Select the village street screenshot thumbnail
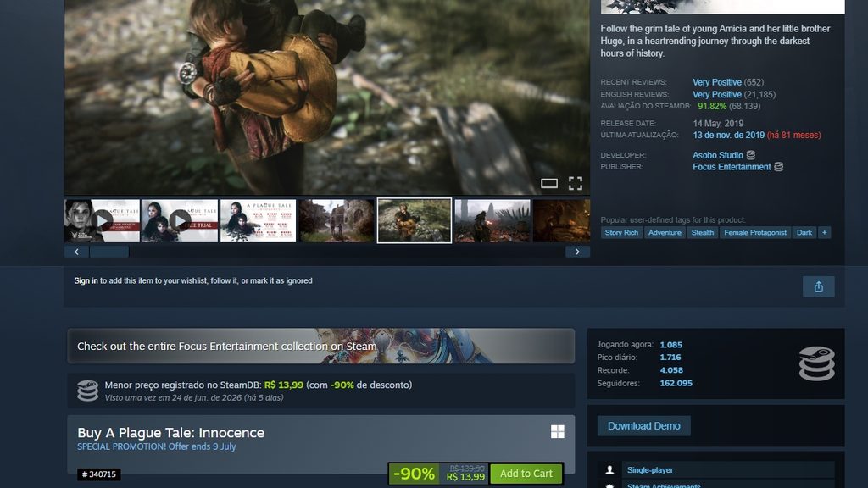The height and width of the screenshot is (488, 868). 337,221
